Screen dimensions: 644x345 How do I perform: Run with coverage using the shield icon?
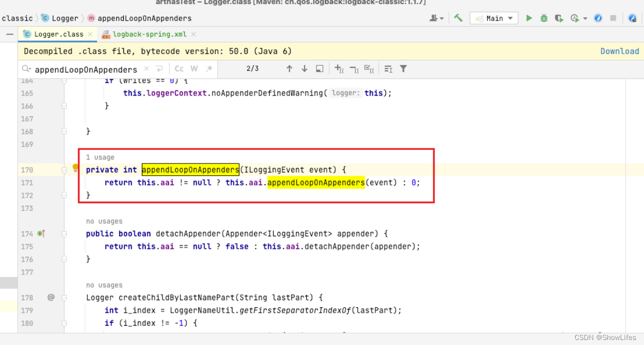(559, 18)
